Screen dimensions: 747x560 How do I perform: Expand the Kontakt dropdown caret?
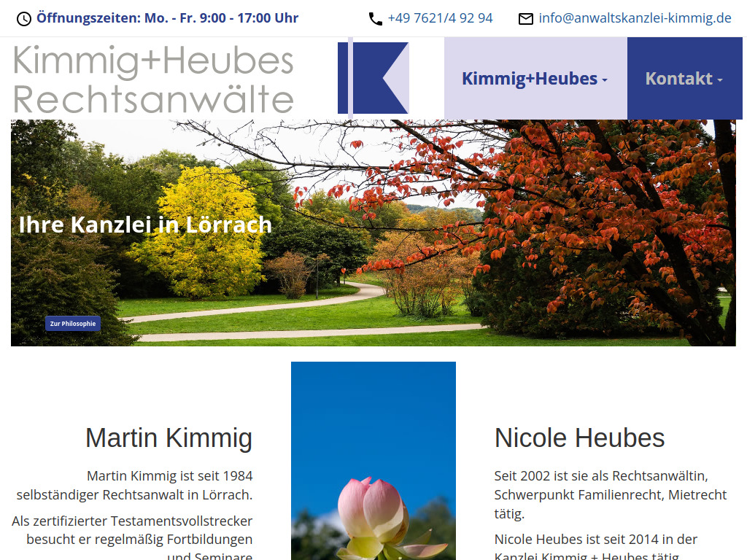click(x=720, y=80)
